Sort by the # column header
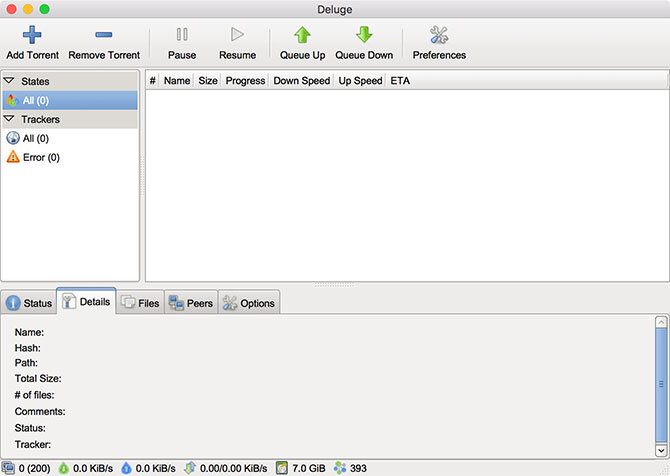Screen dimensions: 670x476 pyautogui.click(x=152, y=80)
